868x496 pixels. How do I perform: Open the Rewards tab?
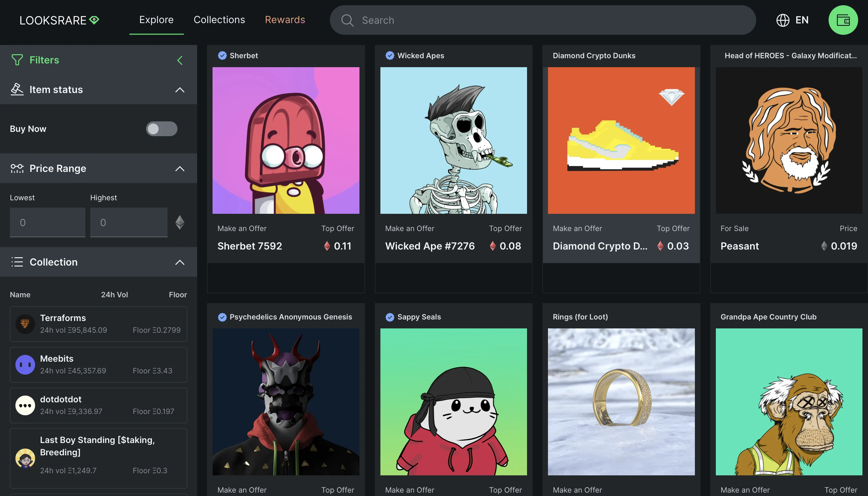[285, 20]
